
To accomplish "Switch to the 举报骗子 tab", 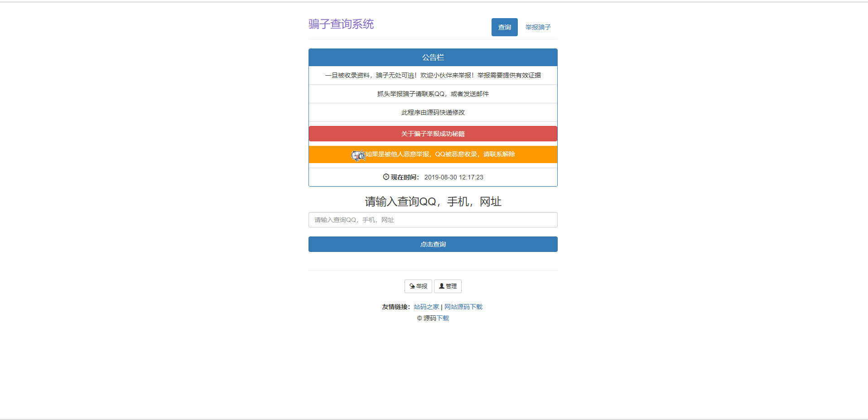I will (537, 27).
